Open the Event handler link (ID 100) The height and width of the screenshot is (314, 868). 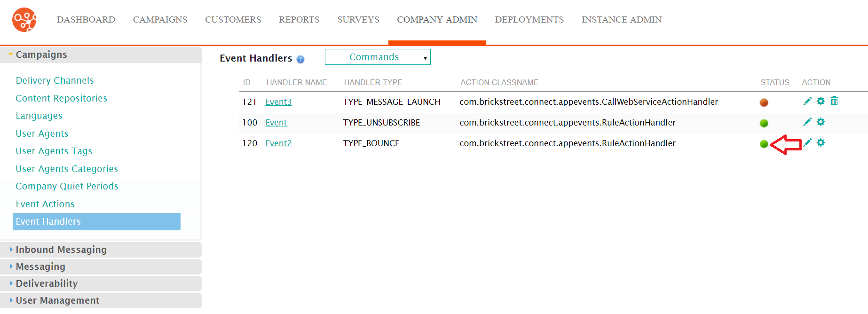tap(276, 123)
